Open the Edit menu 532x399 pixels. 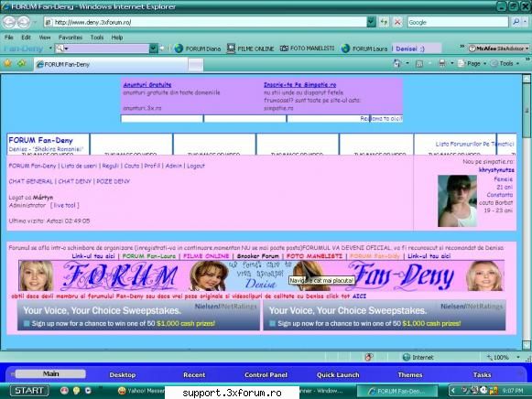(x=26, y=38)
